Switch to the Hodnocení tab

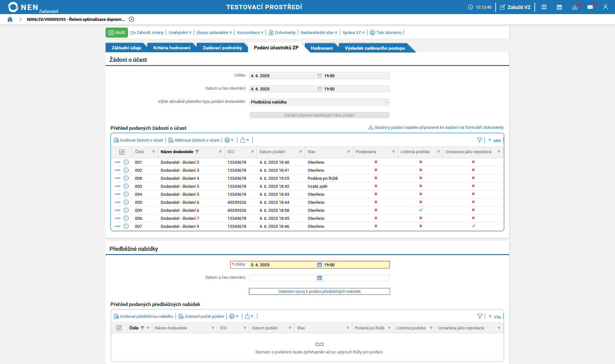[x=321, y=48]
